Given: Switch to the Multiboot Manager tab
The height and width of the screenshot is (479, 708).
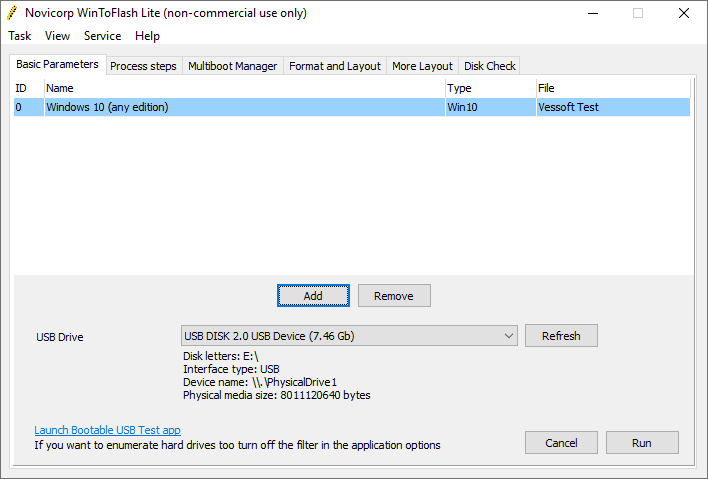Looking at the screenshot, I should [x=233, y=66].
